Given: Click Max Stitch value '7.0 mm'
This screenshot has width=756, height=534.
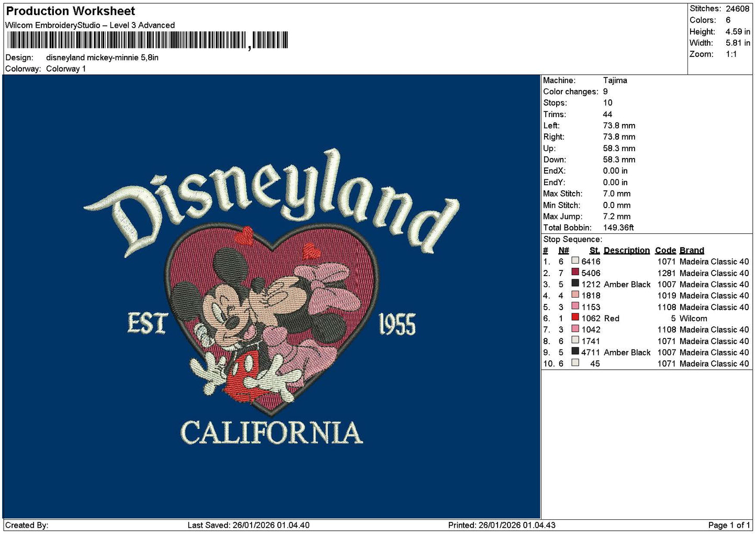Looking at the screenshot, I should click(617, 194).
